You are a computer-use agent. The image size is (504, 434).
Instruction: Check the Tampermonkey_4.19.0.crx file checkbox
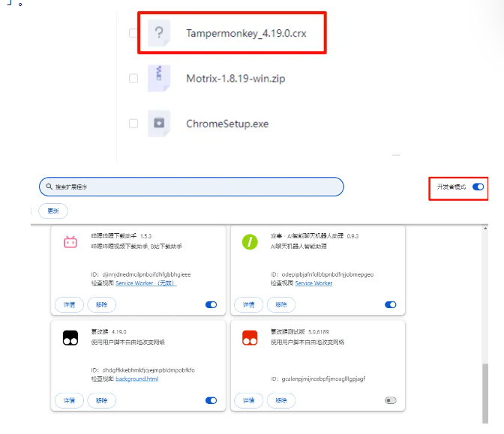(x=133, y=33)
